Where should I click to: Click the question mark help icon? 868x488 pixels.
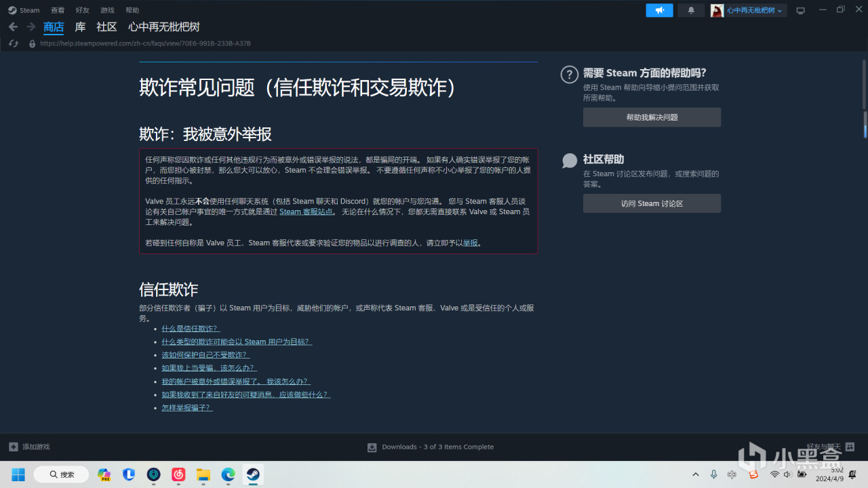coord(570,75)
